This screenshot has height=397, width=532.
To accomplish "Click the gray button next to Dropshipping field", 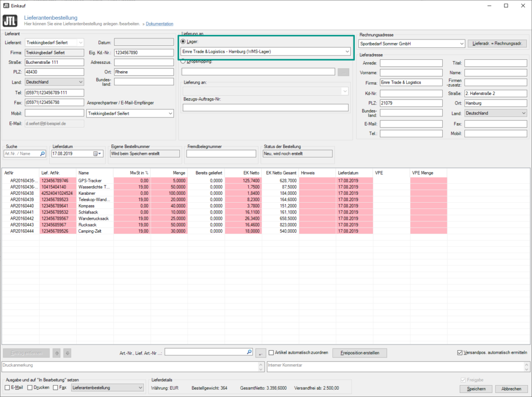I will click(x=343, y=72).
